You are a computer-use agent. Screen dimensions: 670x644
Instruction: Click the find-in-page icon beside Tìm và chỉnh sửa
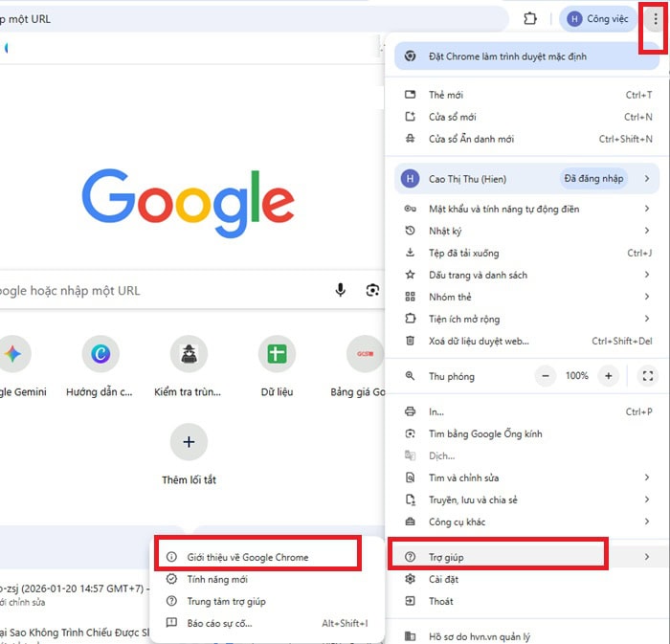coord(410,477)
